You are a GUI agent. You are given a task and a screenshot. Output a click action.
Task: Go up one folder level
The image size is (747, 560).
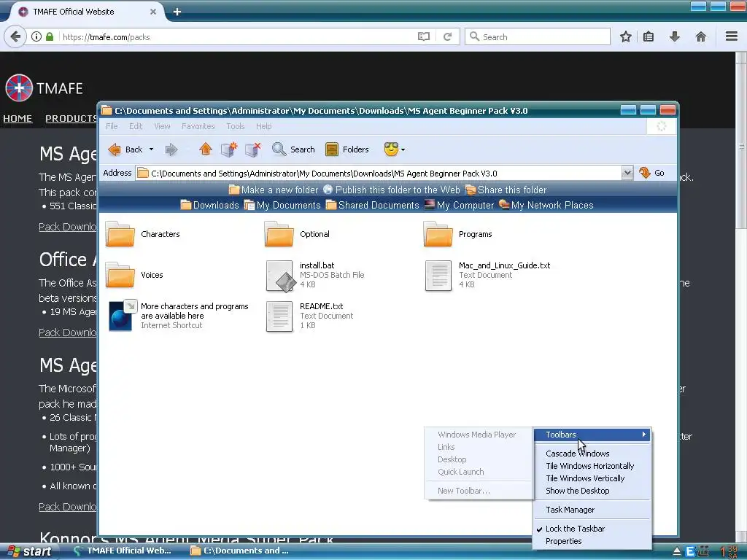(205, 149)
